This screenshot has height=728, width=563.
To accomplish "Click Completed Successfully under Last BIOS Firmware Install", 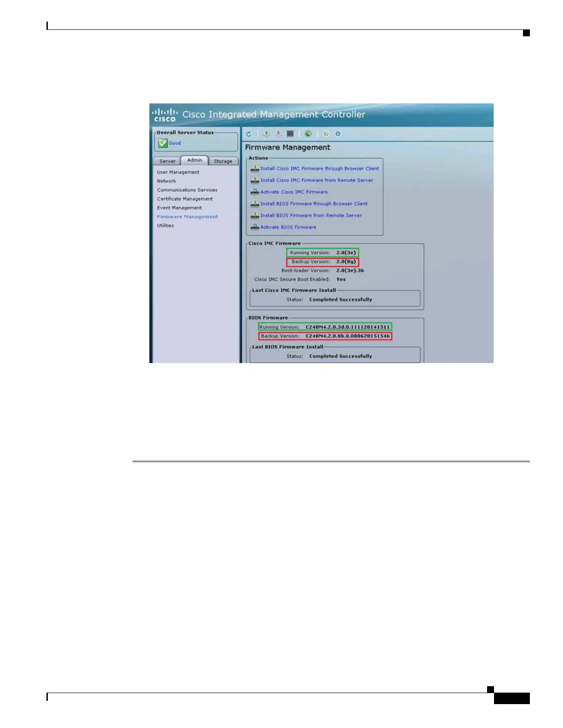I will 341,356.
